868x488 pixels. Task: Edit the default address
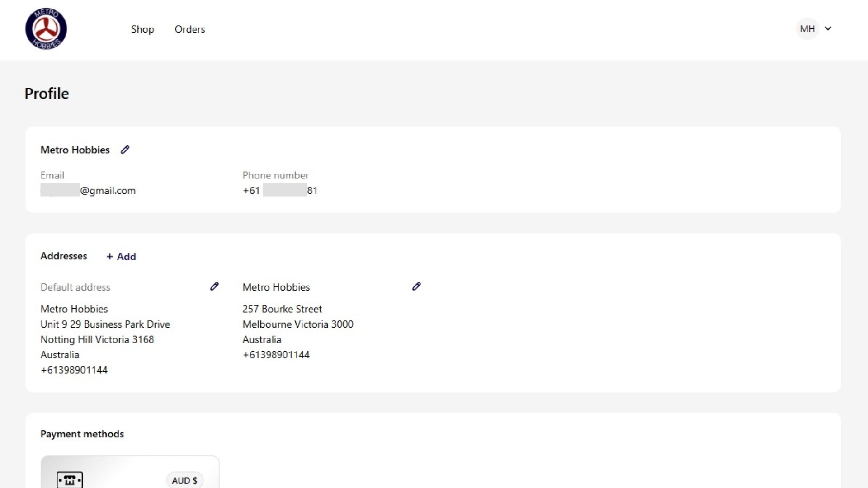coord(214,286)
